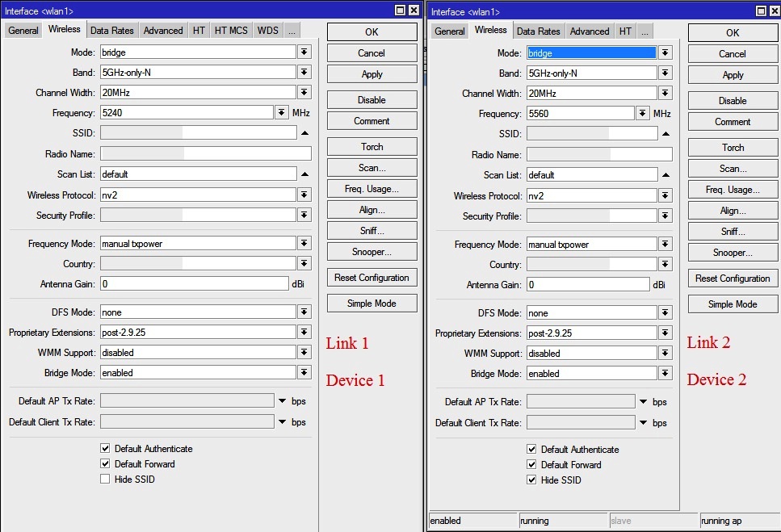This screenshot has height=532, width=781.
Task: Click Antenna Gain field in Device 2 window
Action: pos(588,285)
